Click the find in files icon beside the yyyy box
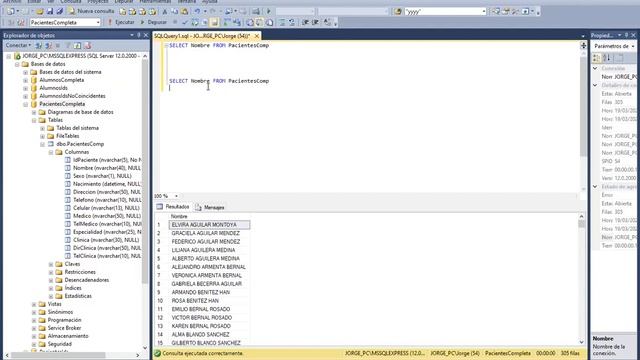 tap(398, 12)
